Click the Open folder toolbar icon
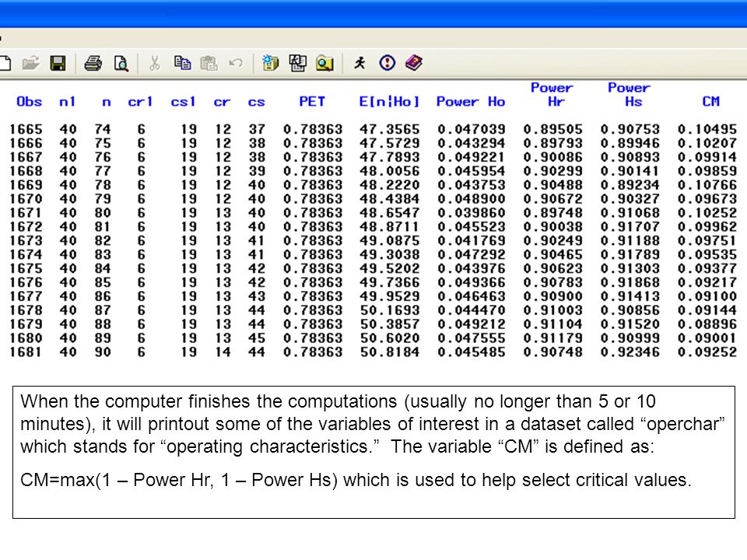 pos(30,63)
